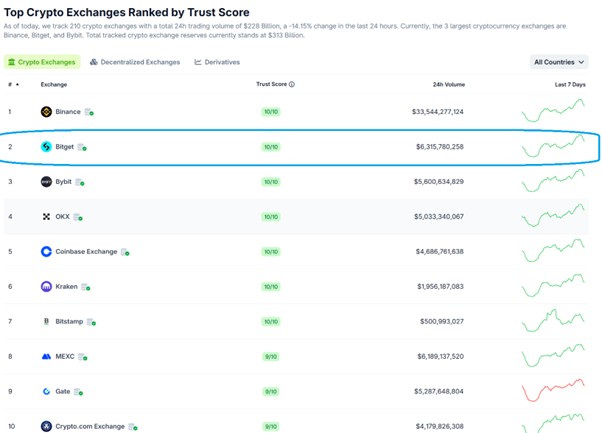Image resolution: width=602 pixels, height=433 pixels.
Task: Click the volume $500,993,027
Action: [x=442, y=321]
